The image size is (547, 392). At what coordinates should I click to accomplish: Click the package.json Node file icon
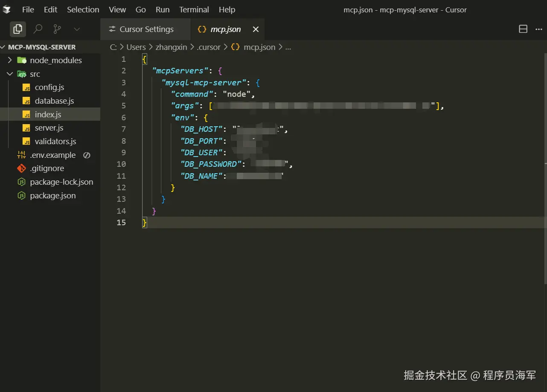point(21,196)
